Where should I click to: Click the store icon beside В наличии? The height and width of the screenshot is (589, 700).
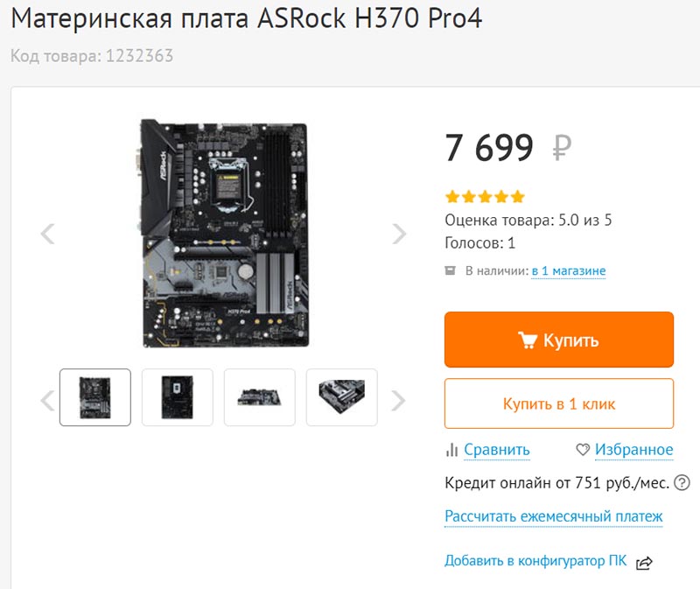(450, 270)
